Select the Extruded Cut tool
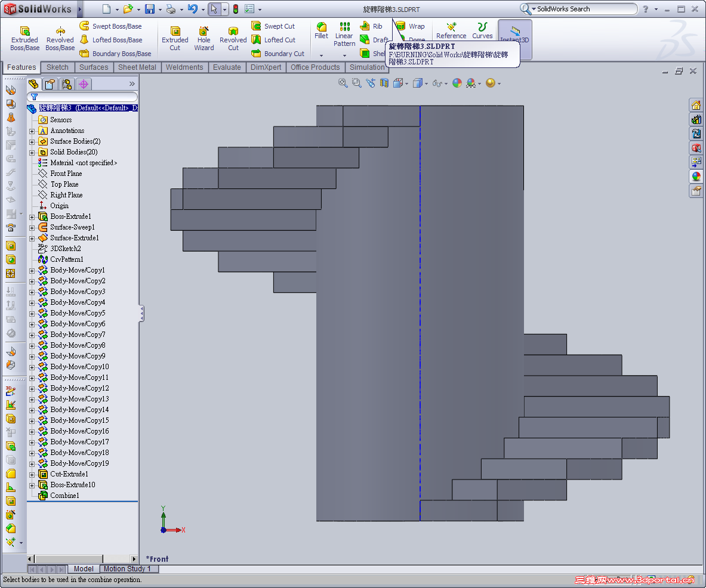Viewport: 706px width, 588px height. click(x=175, y=39)
